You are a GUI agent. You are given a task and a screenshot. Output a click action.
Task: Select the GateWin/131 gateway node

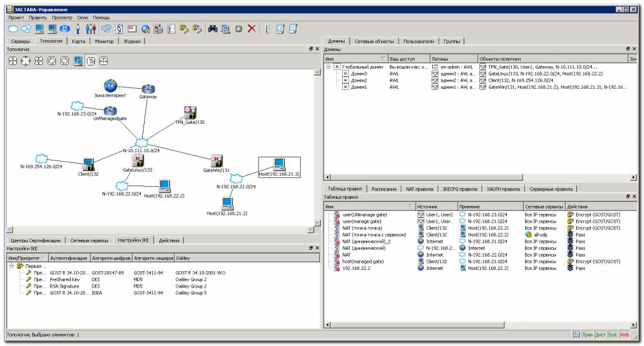[x=218, y=161]
